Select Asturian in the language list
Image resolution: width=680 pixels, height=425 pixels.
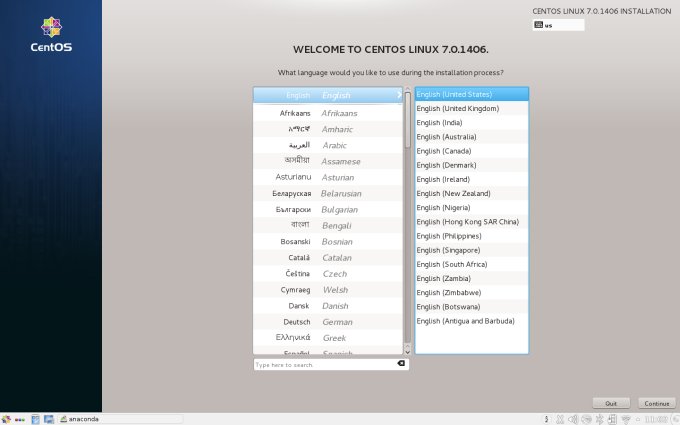pos(328,177)
